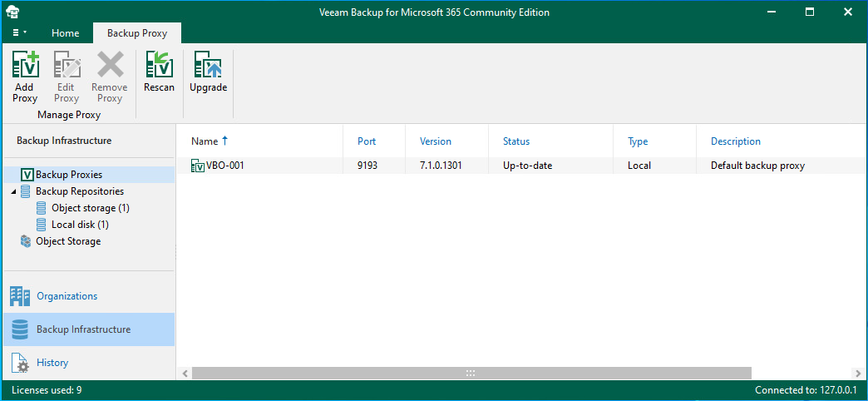Switch to the Home tab
The width and height of the screenshot is (868, 401).
click(66, 33)
